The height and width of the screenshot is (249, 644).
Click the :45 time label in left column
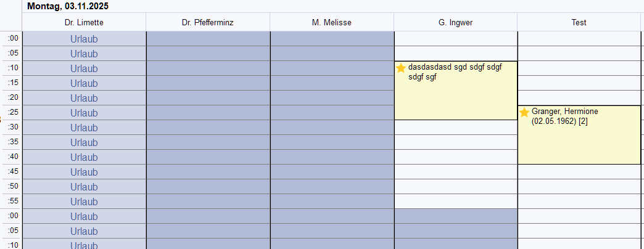click(x=13, y=171)
